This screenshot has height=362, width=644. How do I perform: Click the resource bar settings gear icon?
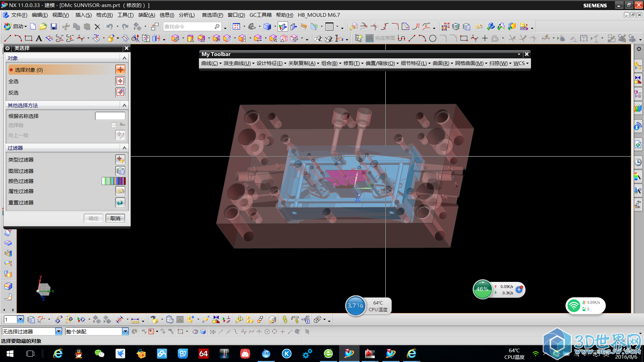pyautogui.click(x=639, y=49)
